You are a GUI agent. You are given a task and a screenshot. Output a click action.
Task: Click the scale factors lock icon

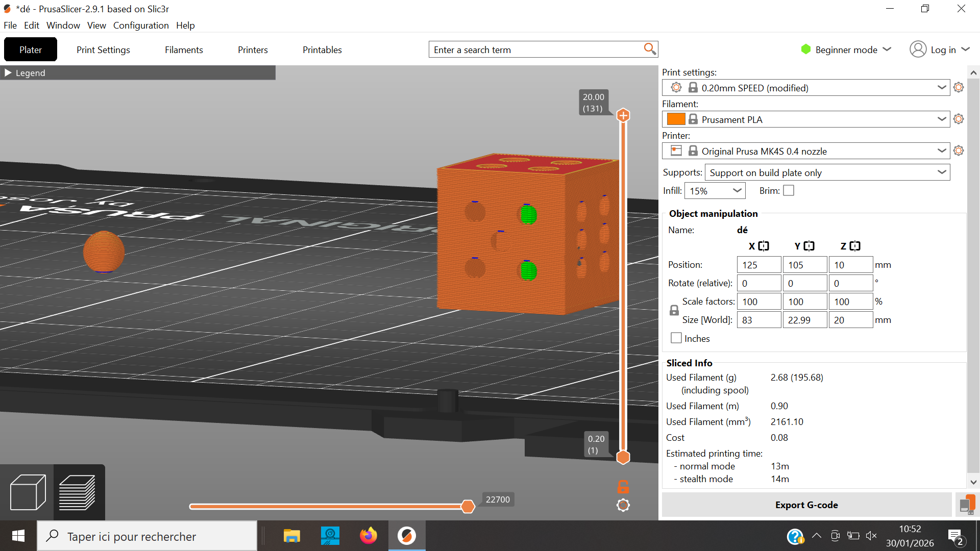click(x=674, y=311)
